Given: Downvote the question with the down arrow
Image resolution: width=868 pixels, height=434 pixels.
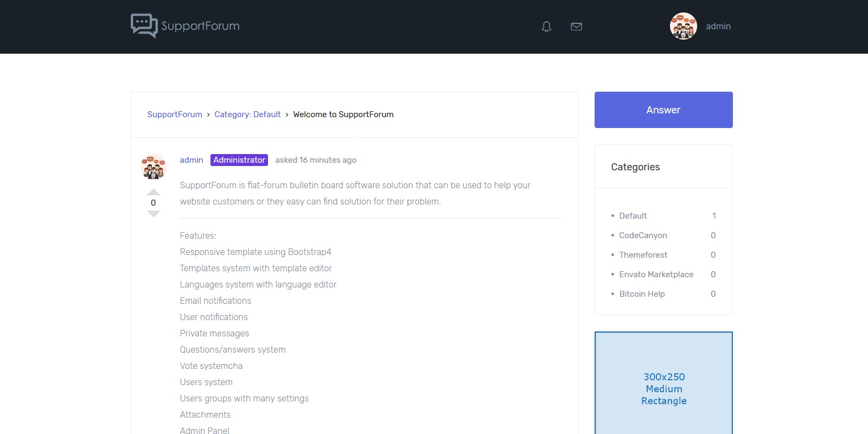Looking at the screenshot, I should (x=154, y=214).
